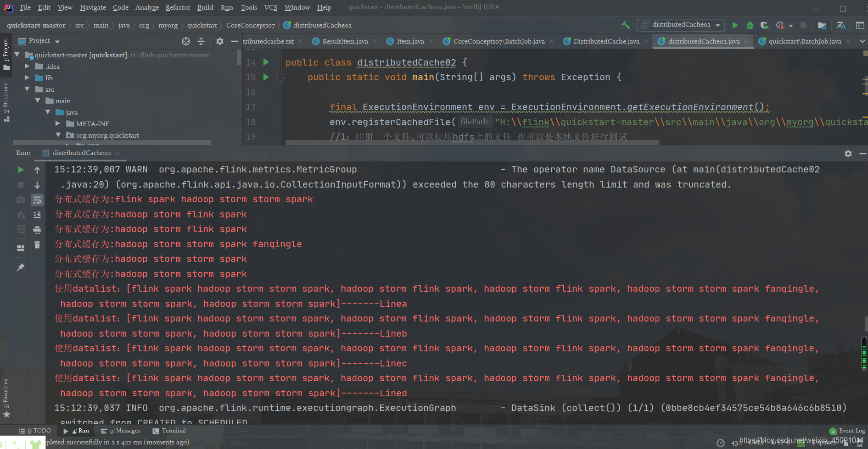Open the Run panel settings gear

(848, 153)
